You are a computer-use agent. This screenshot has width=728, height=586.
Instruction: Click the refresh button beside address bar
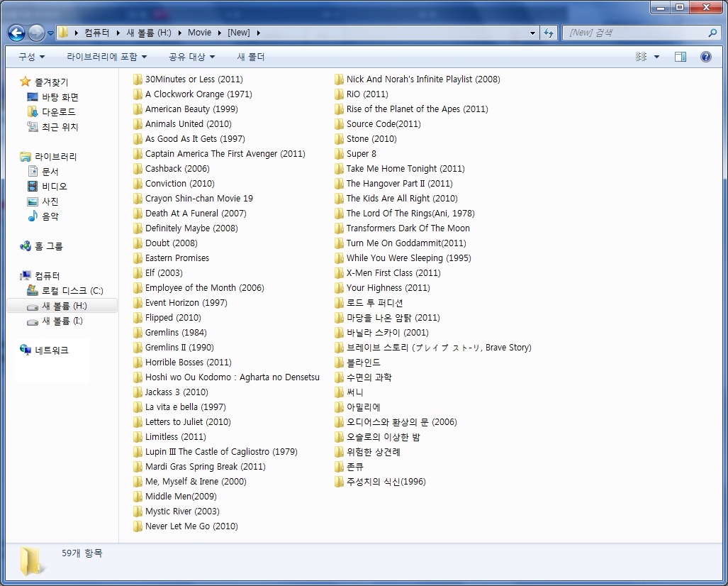coord(549,33)
